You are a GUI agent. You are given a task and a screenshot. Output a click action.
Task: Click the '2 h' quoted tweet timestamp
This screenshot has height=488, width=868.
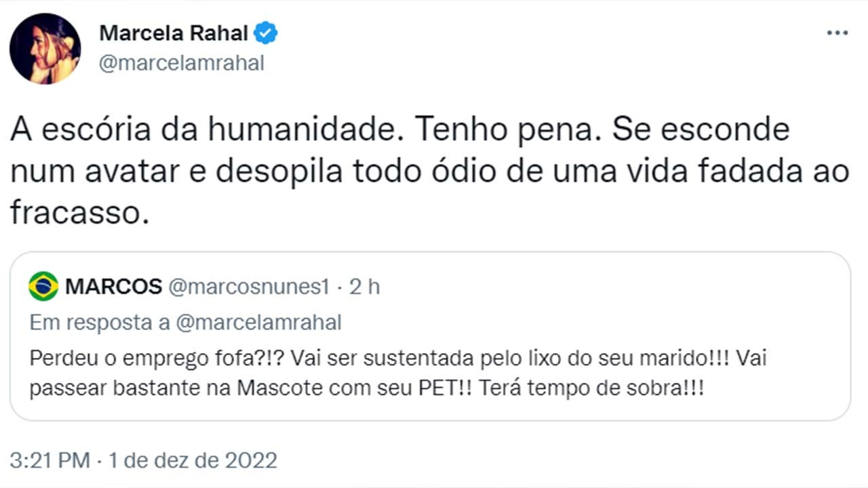(x=365, y=287)
